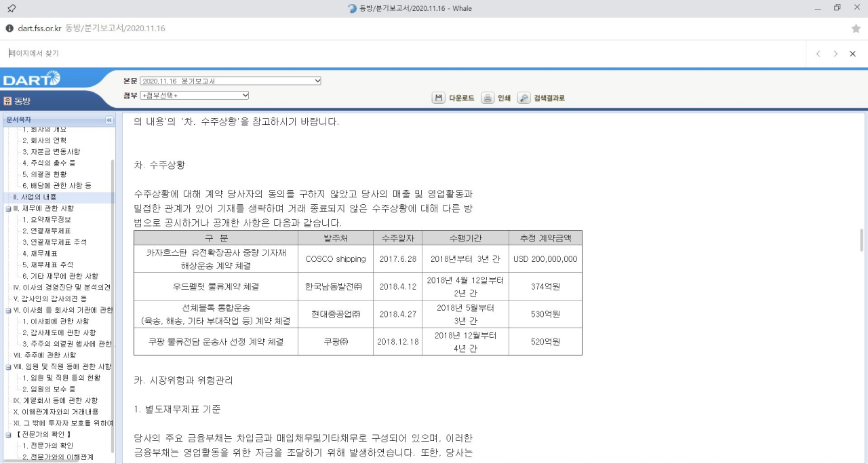The height and width of the screenshot is (464, 868).
Task: Click the next-match arrow in the find bar
Action: (835, 54)
